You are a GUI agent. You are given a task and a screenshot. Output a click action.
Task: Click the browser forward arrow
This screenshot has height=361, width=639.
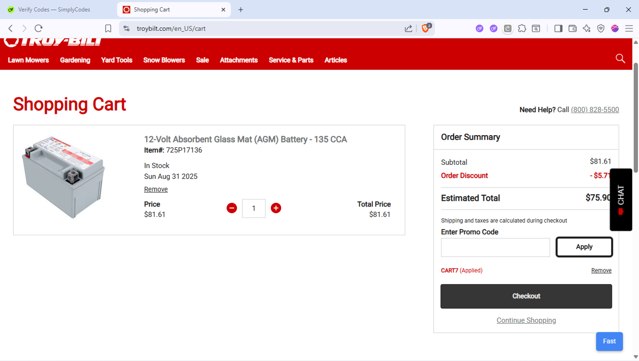tap(24, 28)
